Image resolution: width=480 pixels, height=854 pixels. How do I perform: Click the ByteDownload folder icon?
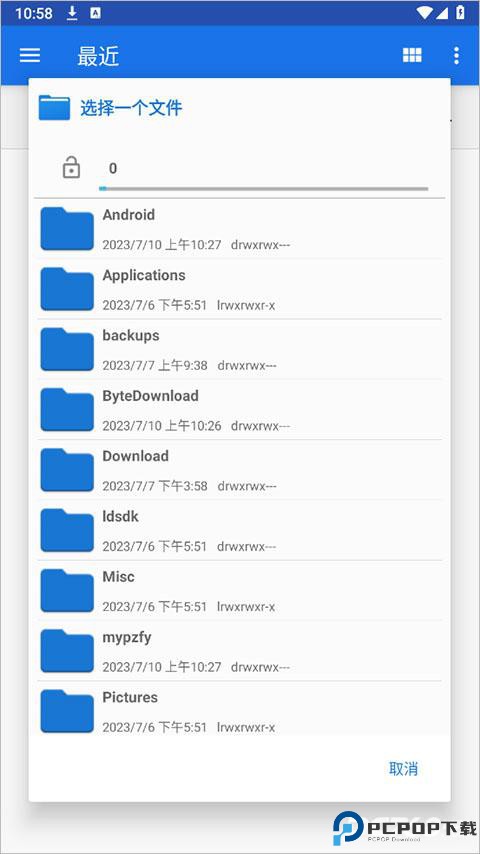[x=67, y=410]
